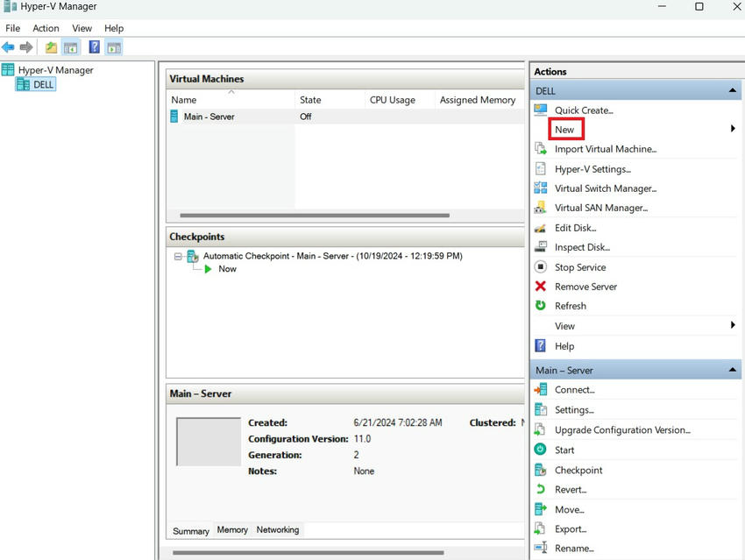This screenshot has height=560, width=745.
Task: Click the Help icon in the Actions pane
Action: (x=540, y=345)
